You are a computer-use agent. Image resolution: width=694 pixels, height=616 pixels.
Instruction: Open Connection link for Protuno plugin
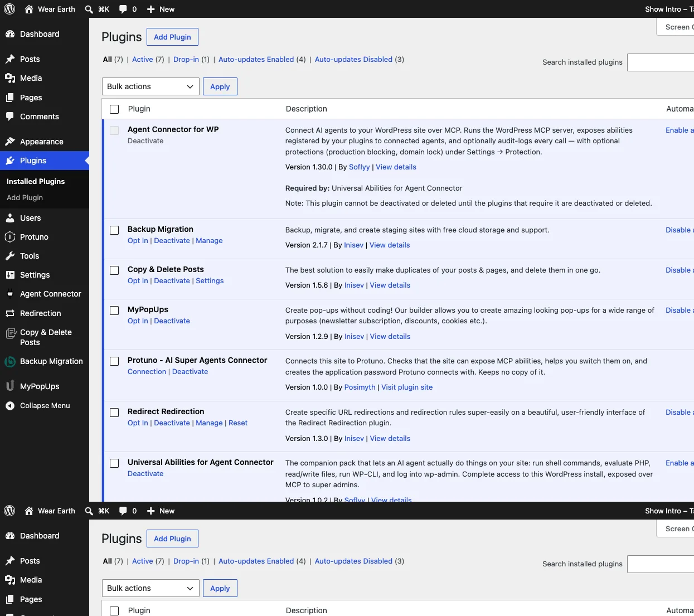pyautogui.click(x=147, y=371)
